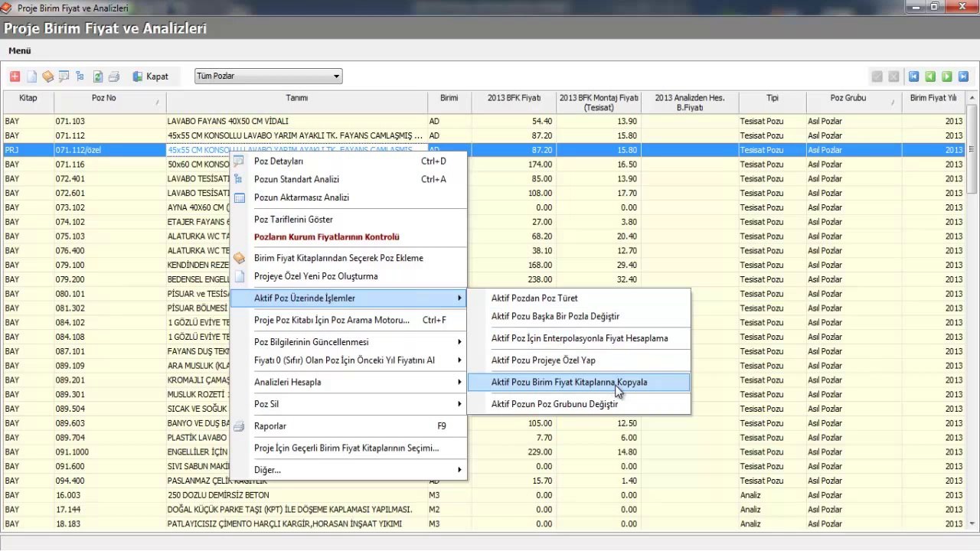Click the red plus add icon in toolbar
The width and height of the screenshot is (980, 551).
click(x=15, y=77)
